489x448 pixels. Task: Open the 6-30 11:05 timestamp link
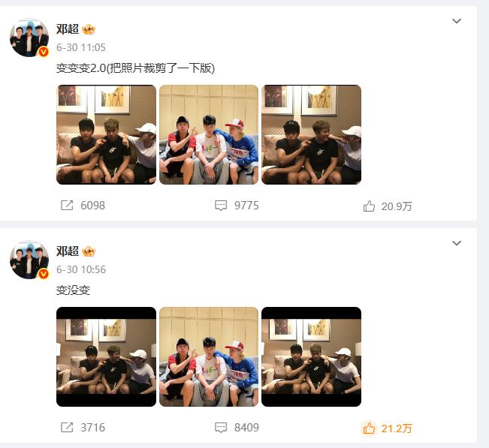tap(81, 47)
